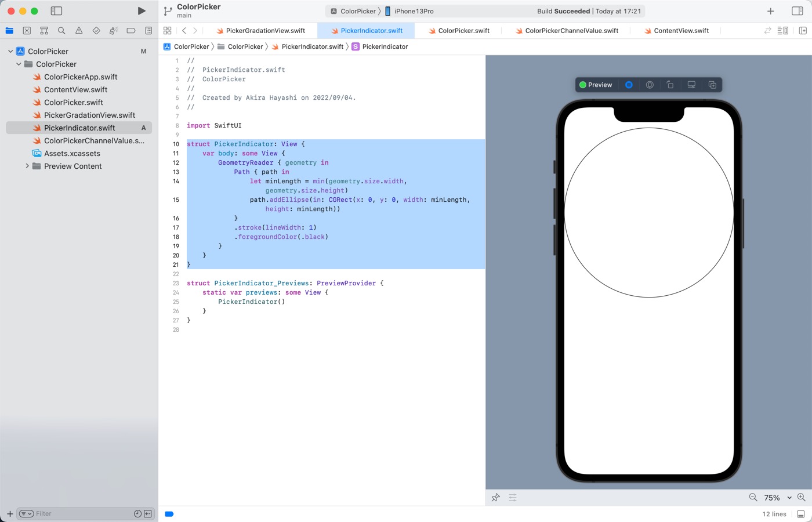The width and height of the screenshot is (812, 522).
Task: Zoom out the canvas
Action: click(753, 498)
